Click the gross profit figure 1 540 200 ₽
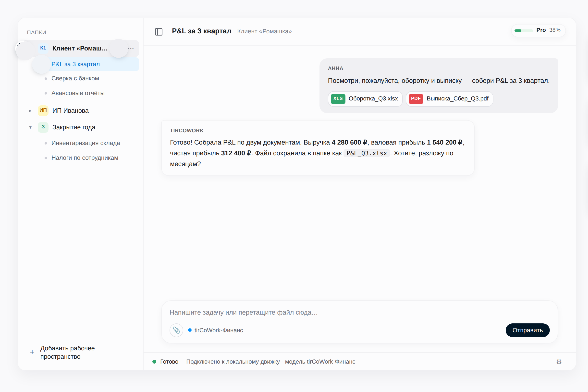The height and width of the screenshot is (392, 588). (445, 142)
